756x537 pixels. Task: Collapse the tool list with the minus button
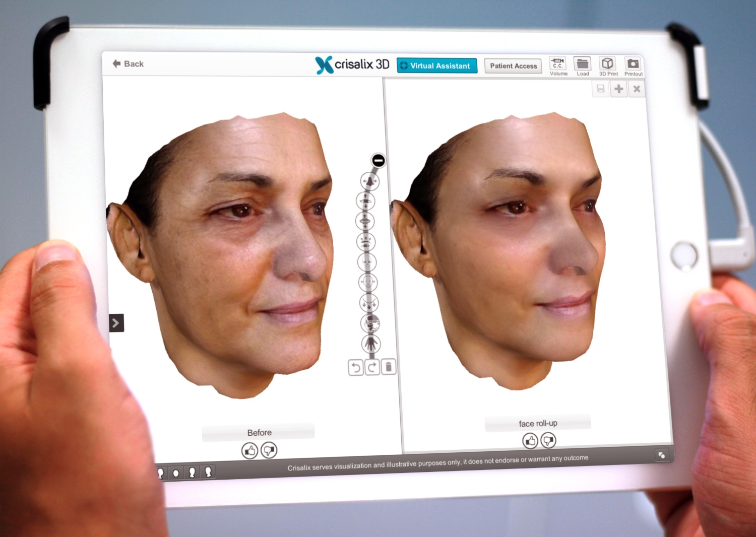[379, 161]
